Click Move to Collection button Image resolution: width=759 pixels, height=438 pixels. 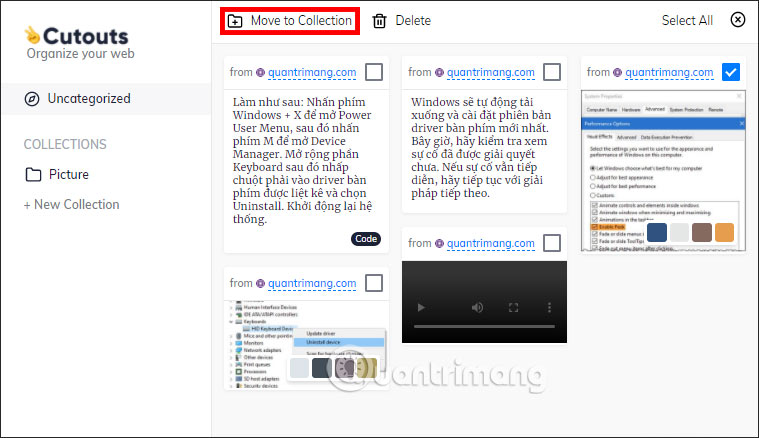point(289,21)
